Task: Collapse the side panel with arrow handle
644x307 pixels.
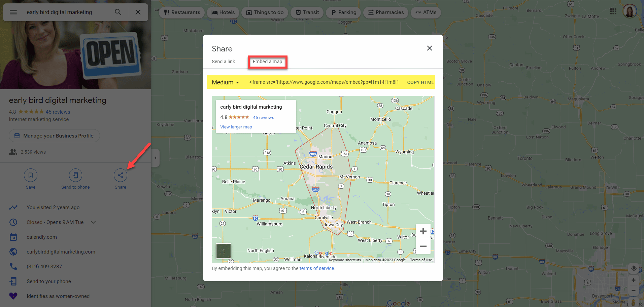Action: 155,158
